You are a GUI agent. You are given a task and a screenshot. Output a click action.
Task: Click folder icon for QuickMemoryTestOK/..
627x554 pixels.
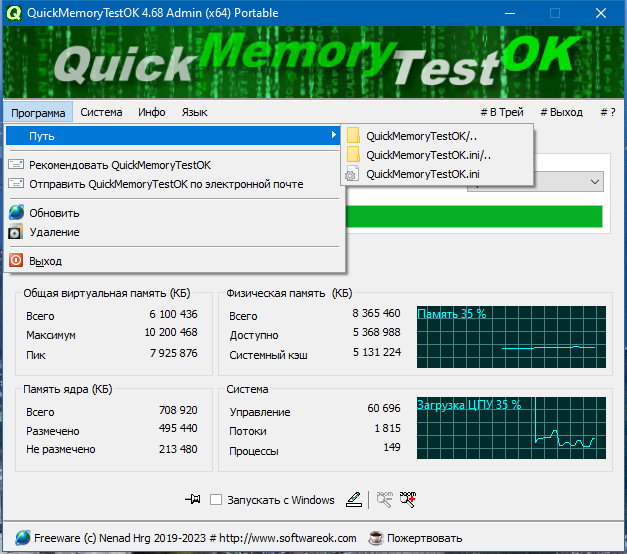353,135
